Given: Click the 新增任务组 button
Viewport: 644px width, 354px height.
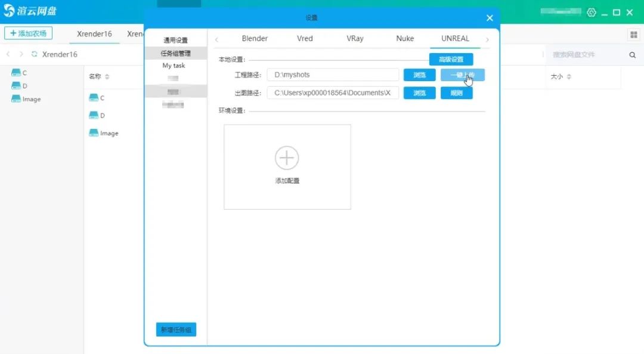Looking at the screenshot, I should pos(176,330).
